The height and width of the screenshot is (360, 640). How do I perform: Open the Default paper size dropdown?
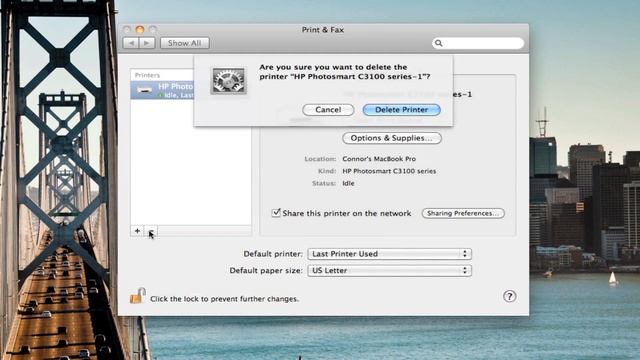click(x=389, y=271)
